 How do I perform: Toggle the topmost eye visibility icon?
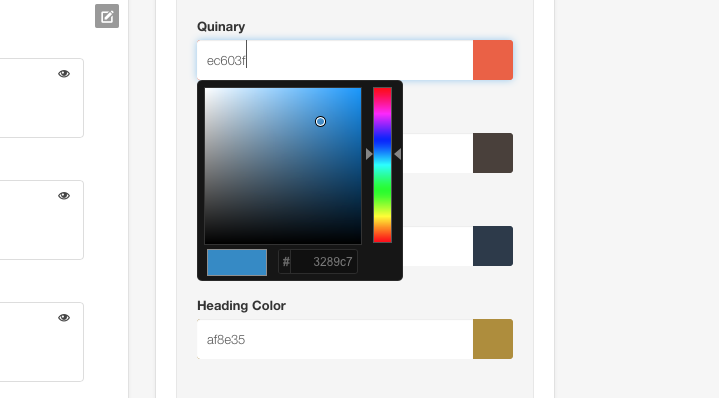64,74
